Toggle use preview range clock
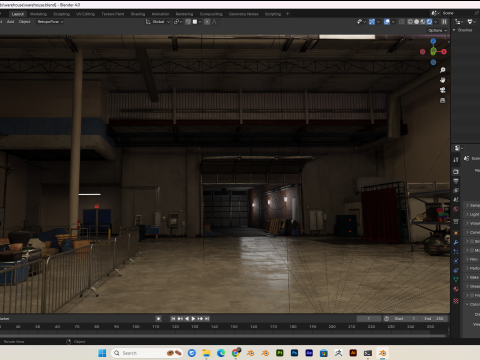Screen dimensions: 480x360 click(386, 319)
